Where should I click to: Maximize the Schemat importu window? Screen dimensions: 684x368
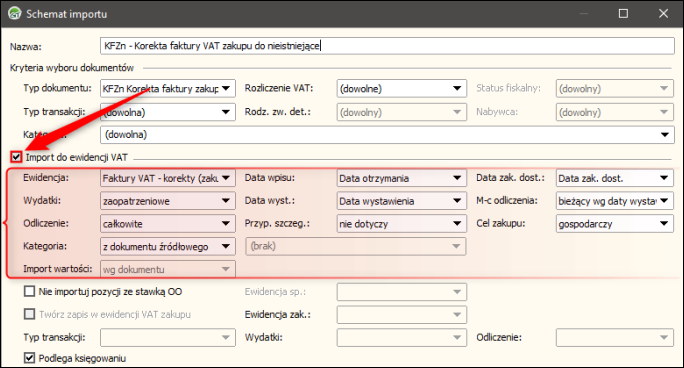[623, 14]
